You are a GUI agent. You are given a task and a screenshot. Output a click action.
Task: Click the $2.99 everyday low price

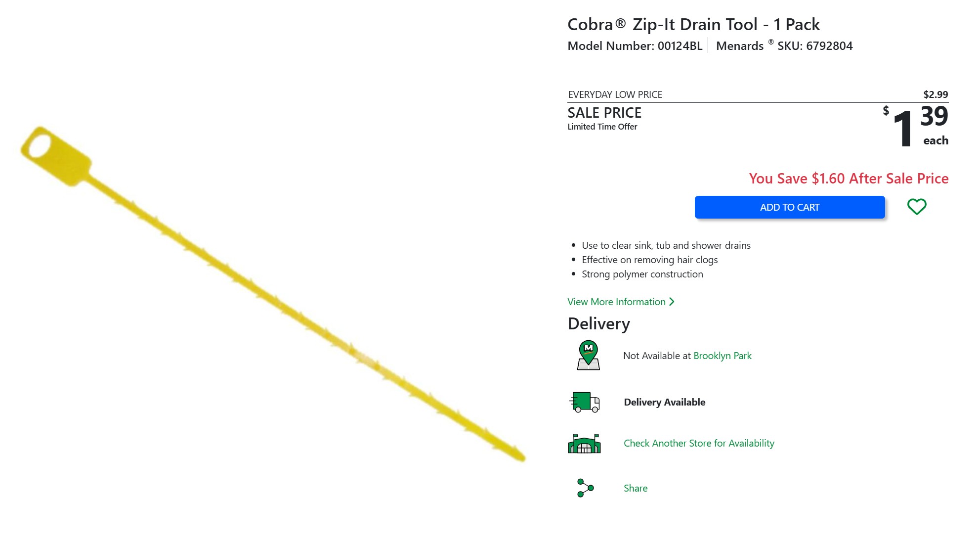935,94
